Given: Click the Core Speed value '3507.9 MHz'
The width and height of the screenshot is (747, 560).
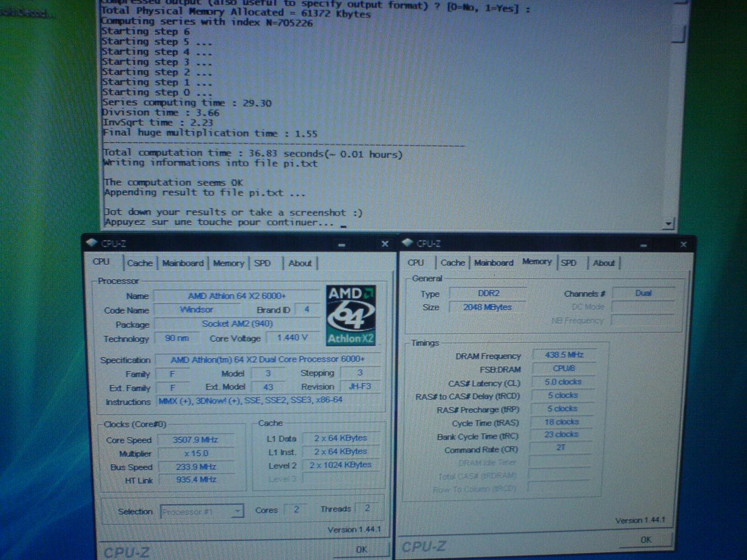Looking at the screenshot, I should coord(195,440).
